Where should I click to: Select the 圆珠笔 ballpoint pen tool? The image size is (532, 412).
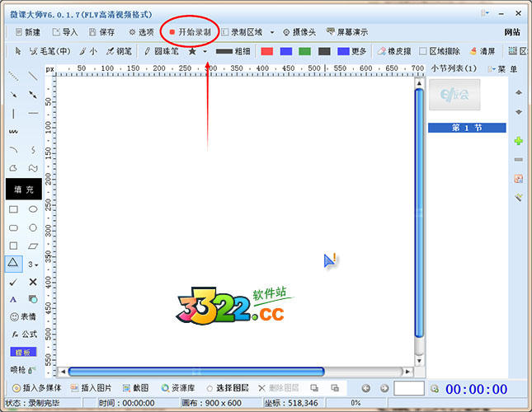(161, 51)
